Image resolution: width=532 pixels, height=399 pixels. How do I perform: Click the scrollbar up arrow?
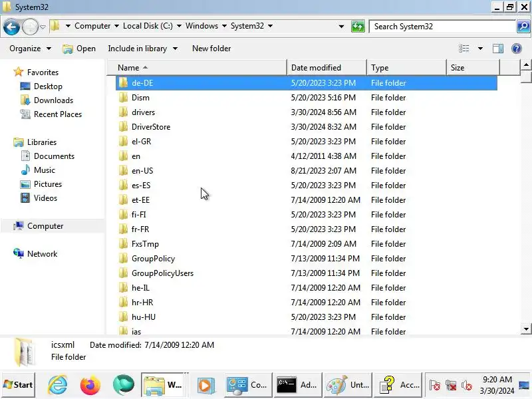click(x=526, y=65)
